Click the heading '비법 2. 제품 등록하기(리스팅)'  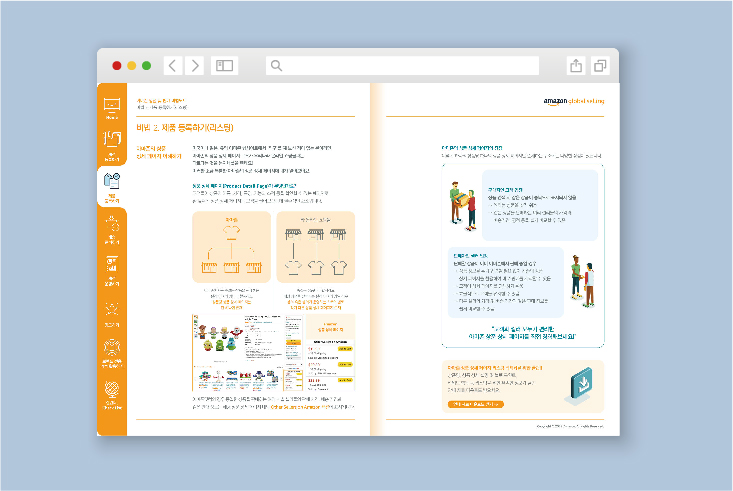(185, 128)
